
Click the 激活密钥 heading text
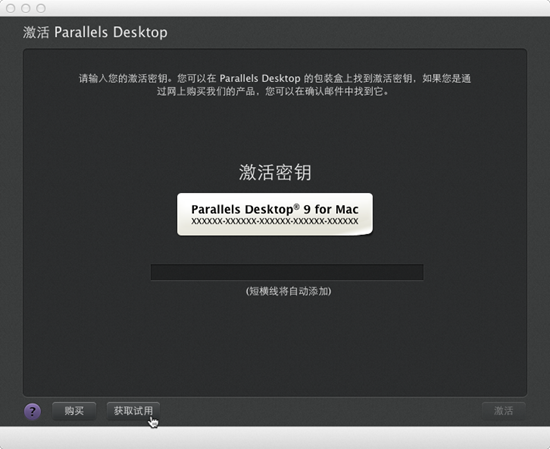(275, 172)
